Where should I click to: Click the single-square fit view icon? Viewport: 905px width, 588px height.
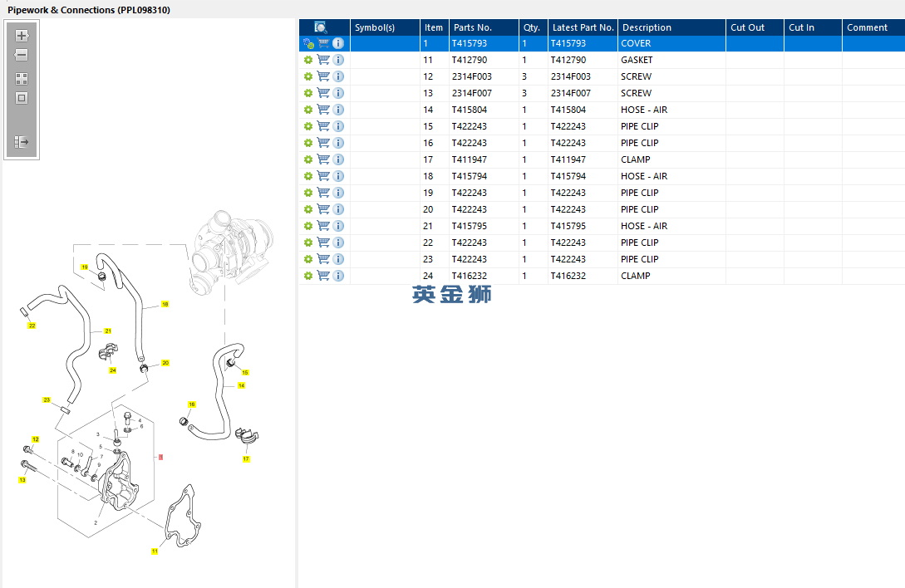click(x=22, y=98)
